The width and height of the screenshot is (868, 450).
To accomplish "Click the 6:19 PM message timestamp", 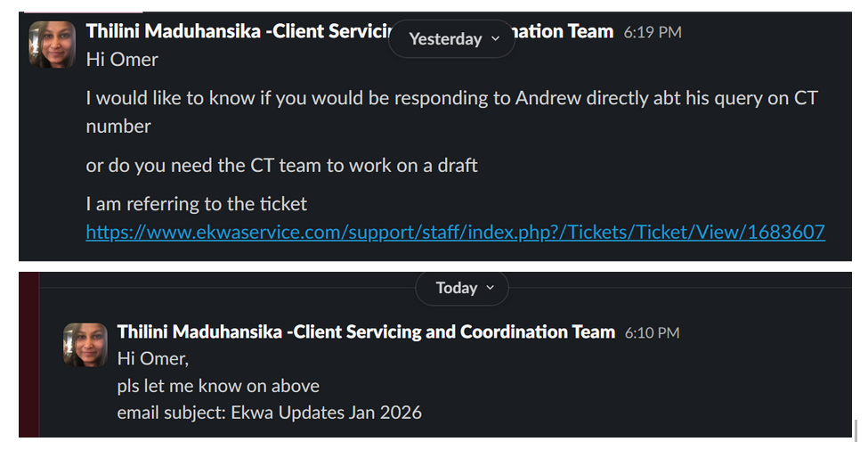I will (653, 33).
